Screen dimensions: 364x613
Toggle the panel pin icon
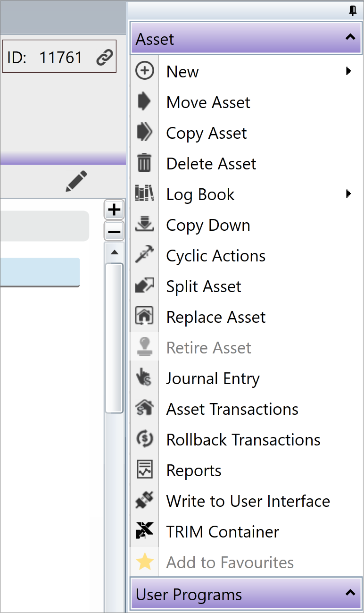(x=352, y=10)
